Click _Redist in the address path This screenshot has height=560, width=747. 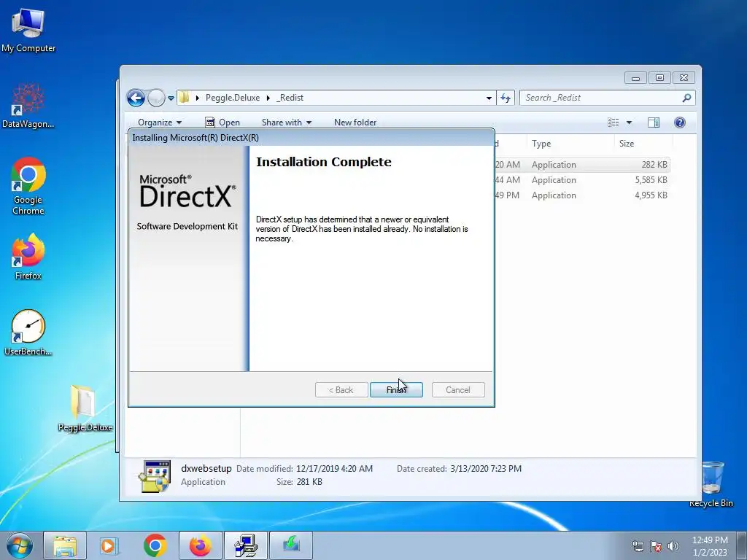pyautogui.click(x=290, y=98)
